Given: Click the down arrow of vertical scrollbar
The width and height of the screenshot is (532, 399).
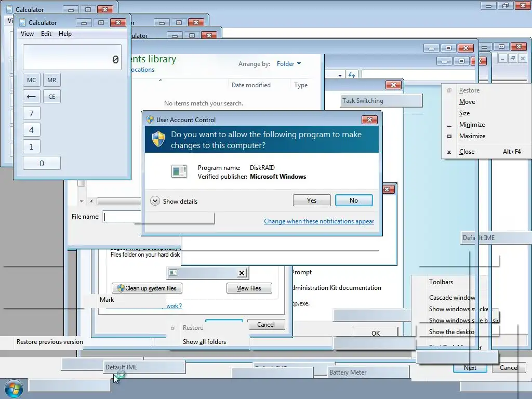Looking at the screenshot, I should coord(82,201).
